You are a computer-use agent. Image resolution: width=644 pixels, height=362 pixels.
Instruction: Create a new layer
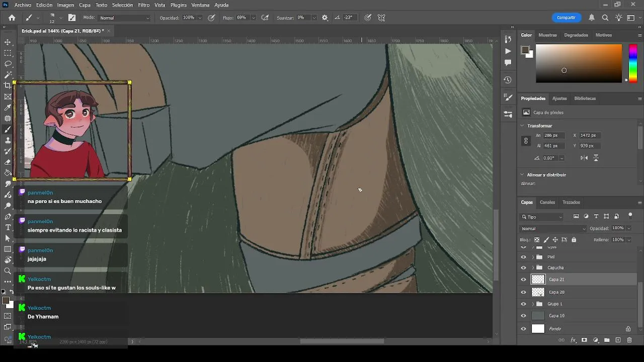pyautogui.click(x=618, y=340)
